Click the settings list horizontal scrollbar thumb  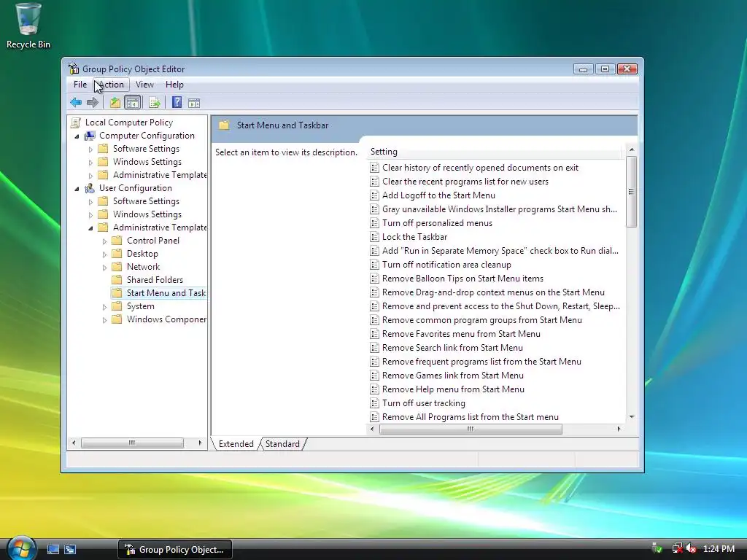tap(471, 429)
